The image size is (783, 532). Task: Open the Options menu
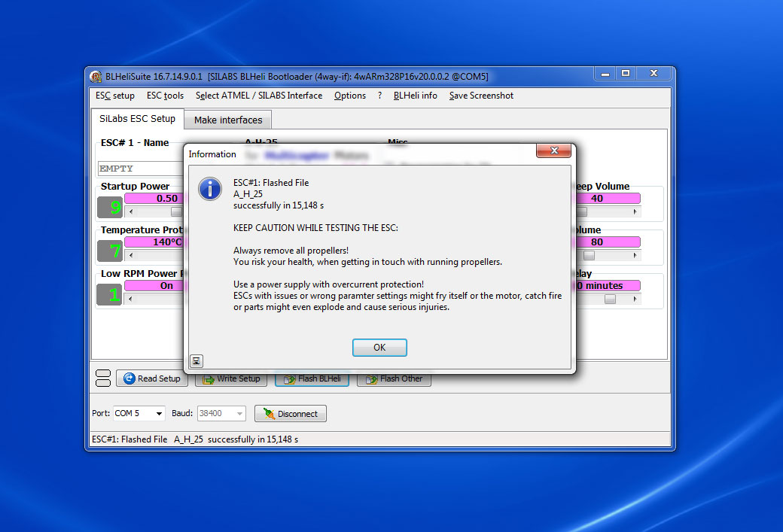click(350, 96)
